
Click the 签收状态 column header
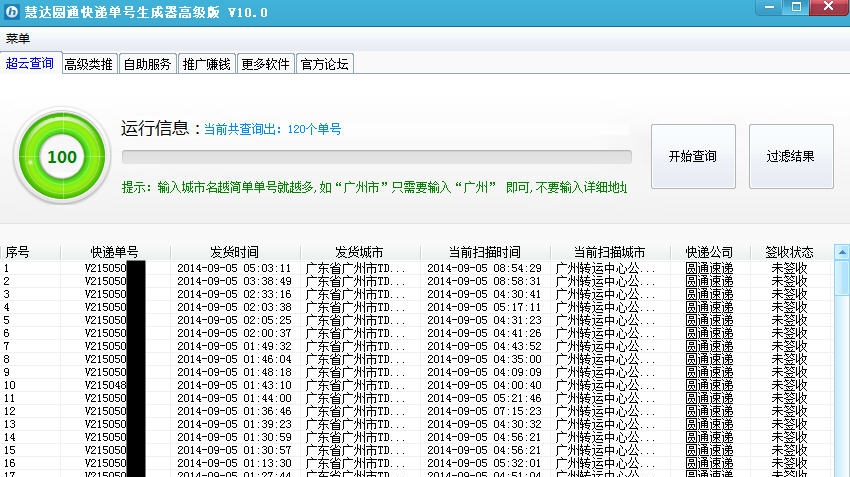pos(789,252)
